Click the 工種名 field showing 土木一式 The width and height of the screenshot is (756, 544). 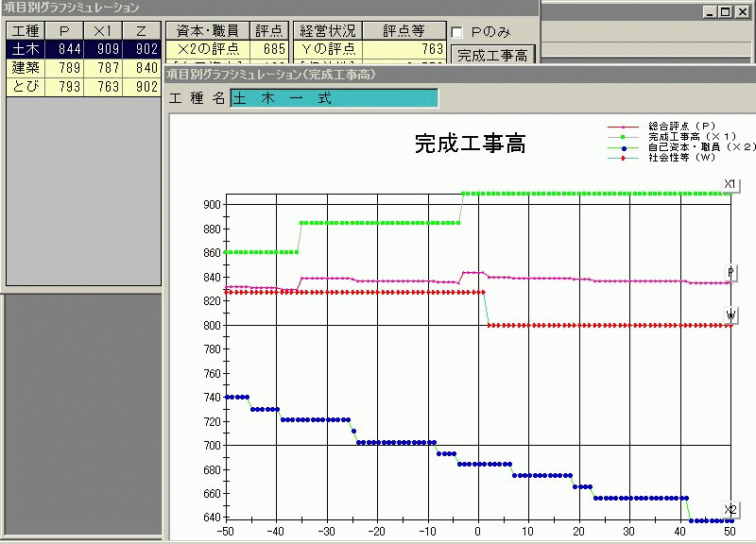pyautogui.click(x=335, y=99)
